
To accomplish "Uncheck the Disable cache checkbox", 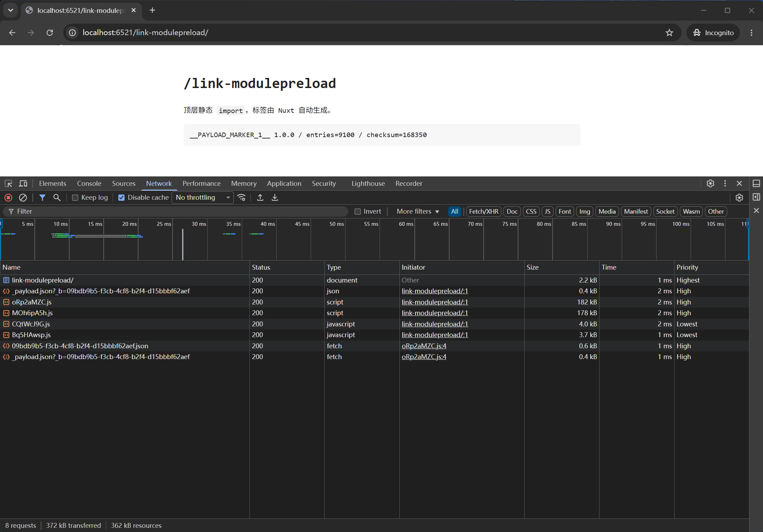I will [121, 198].
